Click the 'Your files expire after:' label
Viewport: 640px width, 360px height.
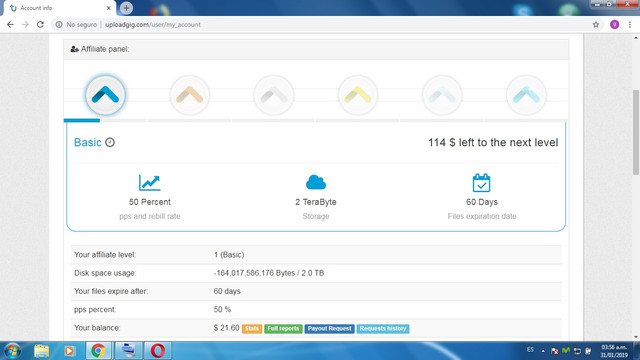click(x=111, y=291)
